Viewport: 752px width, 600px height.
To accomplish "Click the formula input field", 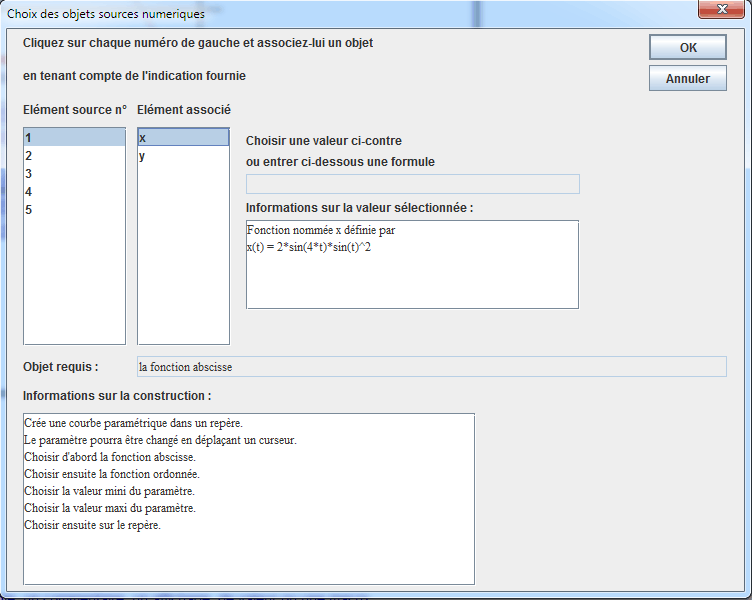I will point(412,184).
